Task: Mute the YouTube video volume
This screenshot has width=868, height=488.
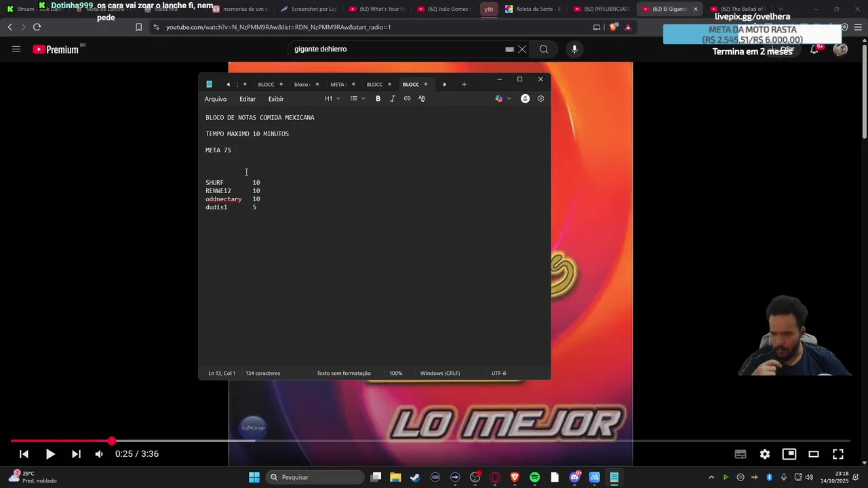Action: [x=99, y=454]
